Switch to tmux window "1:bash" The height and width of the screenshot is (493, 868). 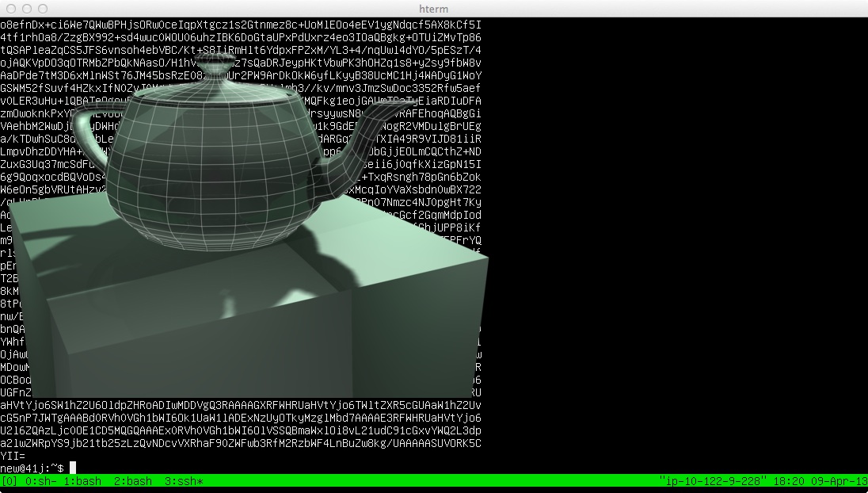(x=82, y=481)
